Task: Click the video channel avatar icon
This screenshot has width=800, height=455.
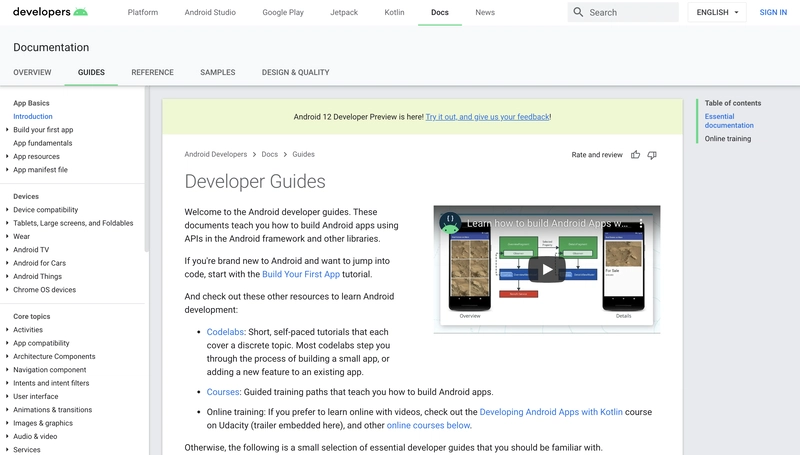Action: [x=451, y=223]
